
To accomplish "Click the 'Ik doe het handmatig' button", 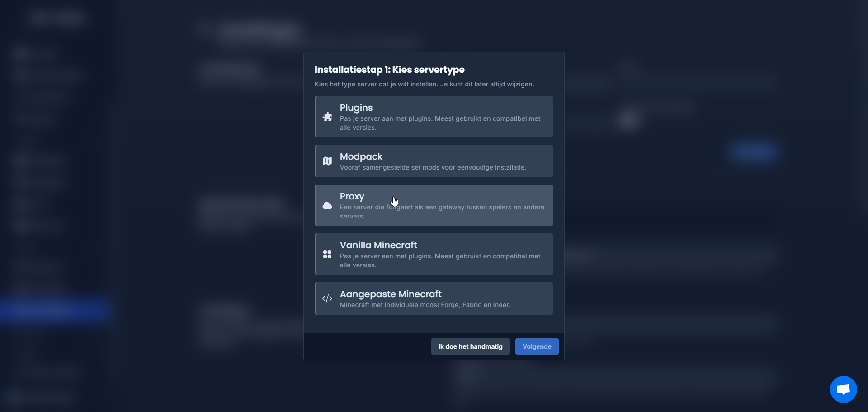I will (471, 346).
